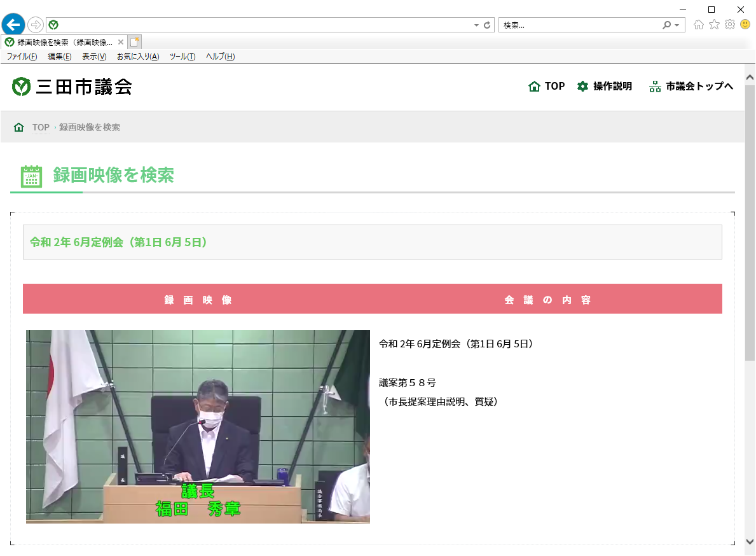Open the browser Home icon
Viewport: 756px width, 556px height.
699,25
